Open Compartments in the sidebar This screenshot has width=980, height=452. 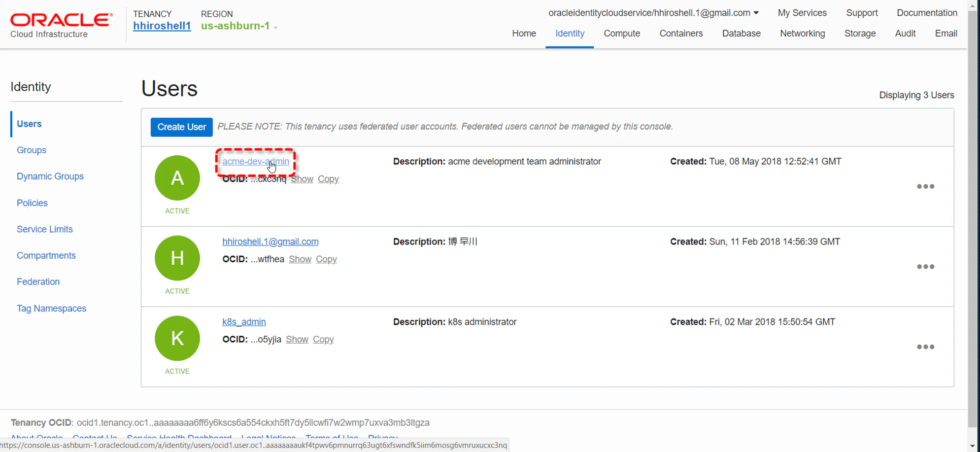pyautogui.click(x=46, y=256)
